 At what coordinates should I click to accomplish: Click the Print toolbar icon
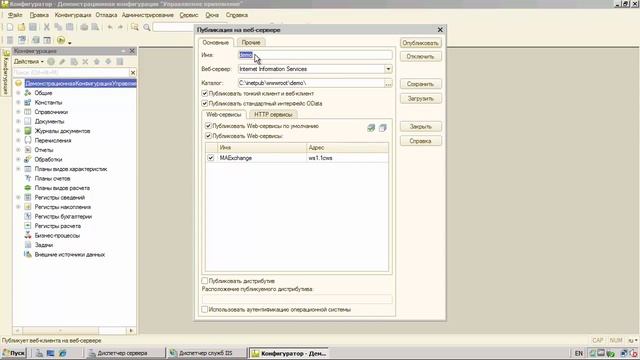pos(84,27)
